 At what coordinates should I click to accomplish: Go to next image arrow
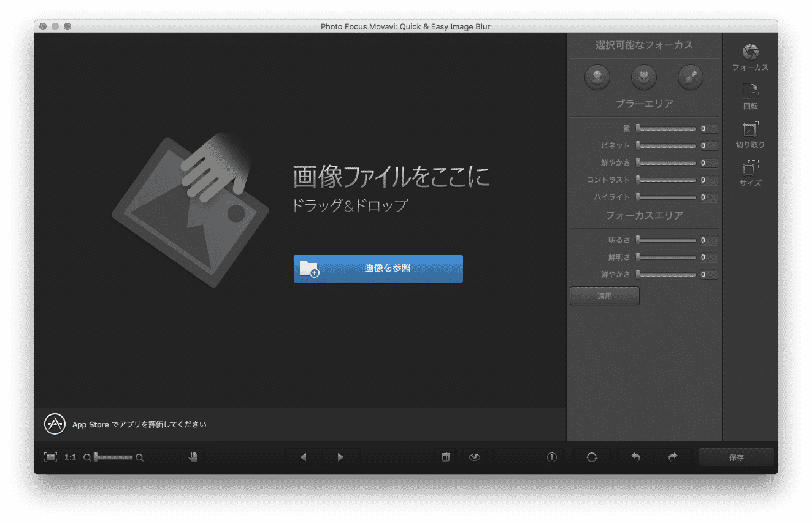tap(341, 457)
